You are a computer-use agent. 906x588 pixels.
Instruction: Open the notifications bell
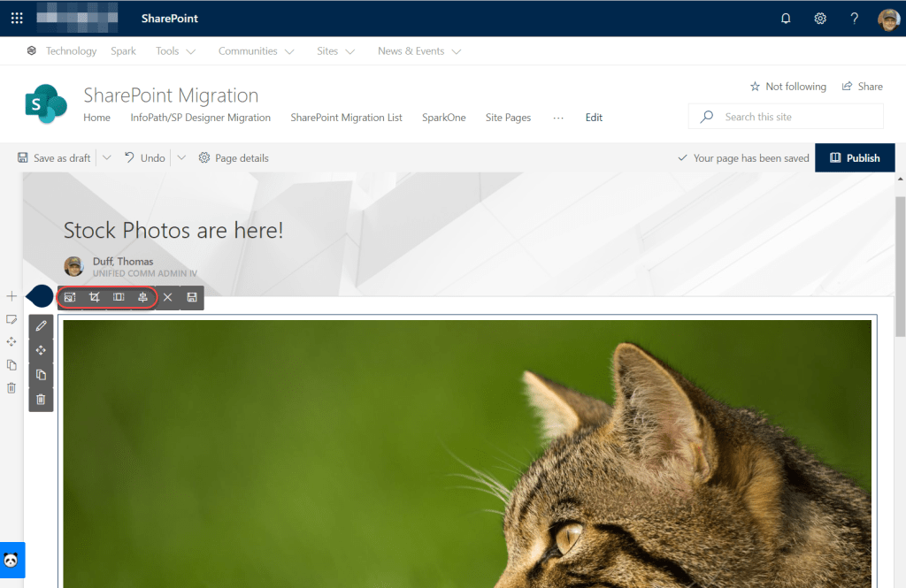tap(786, 18)
